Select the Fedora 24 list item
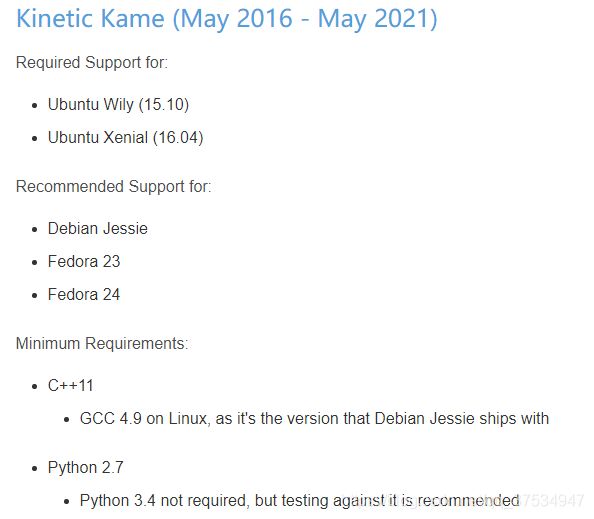The image size is (594, 519). click(x=84, y=295)
